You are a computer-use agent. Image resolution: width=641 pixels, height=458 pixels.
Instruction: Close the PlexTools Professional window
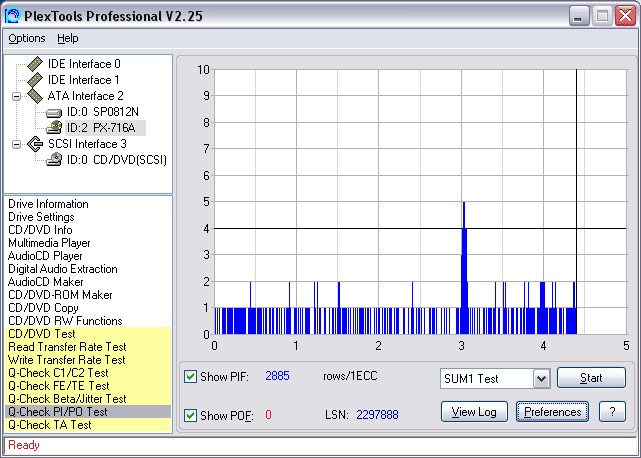[x=625, y=16]
